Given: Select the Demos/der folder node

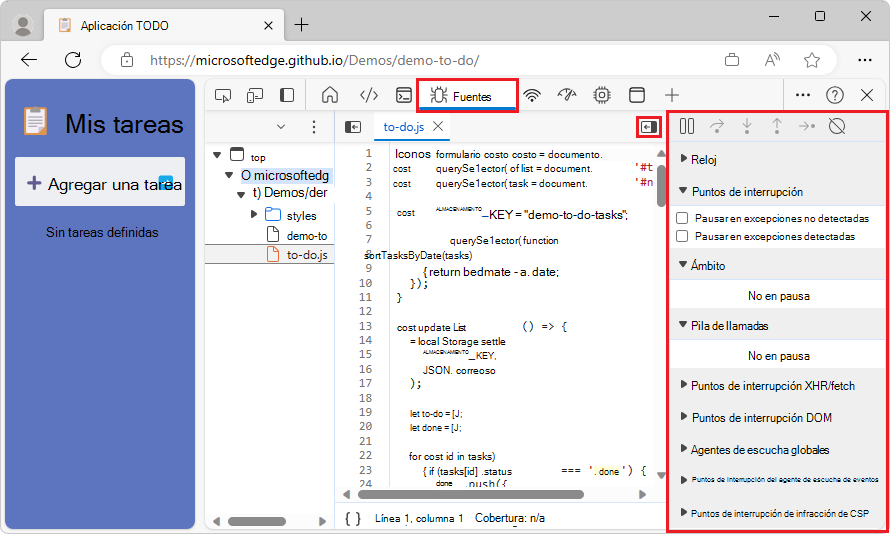Looking at the screenshot, I should pyautogui.click(x=289, y=193).
